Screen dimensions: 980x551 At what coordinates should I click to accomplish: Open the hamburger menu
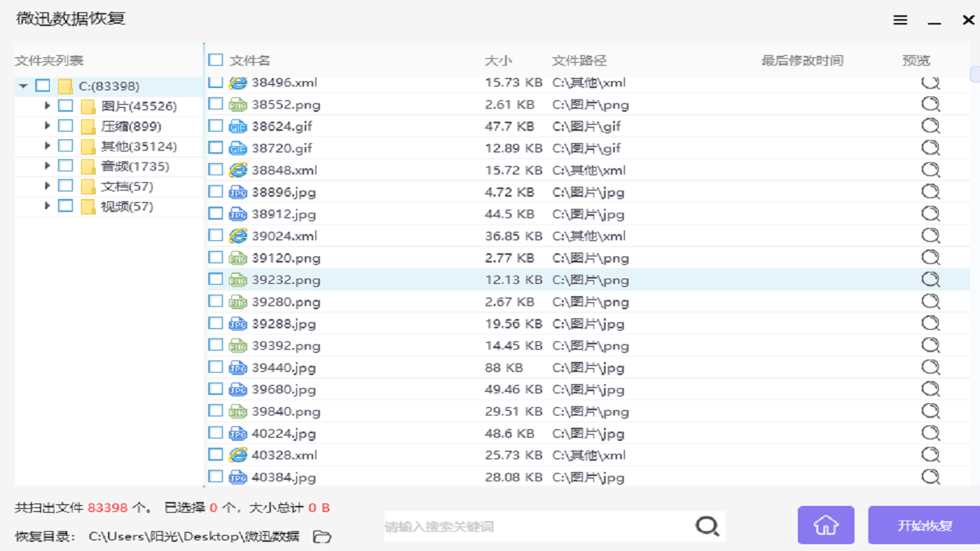[x=900, y=20]
